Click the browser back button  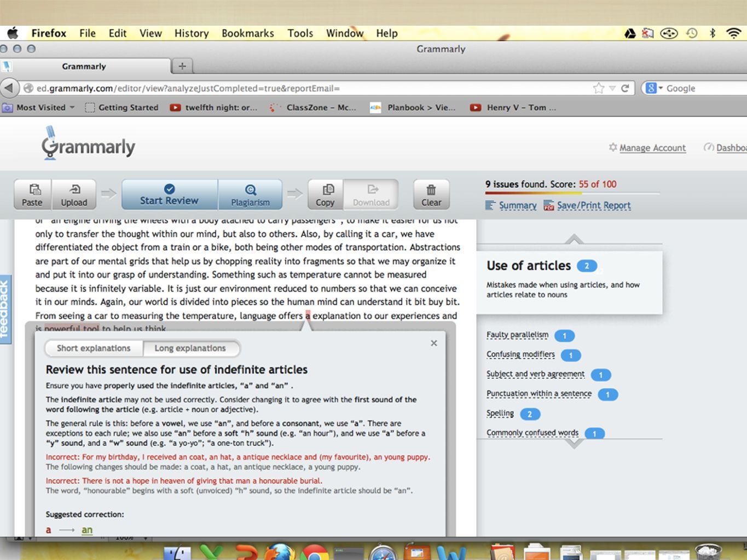point(9,88)
